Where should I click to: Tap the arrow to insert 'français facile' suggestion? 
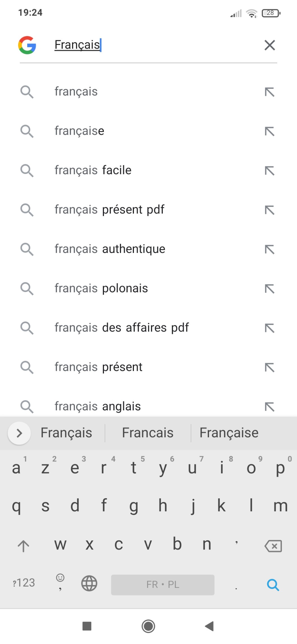(x=270, y=171)
